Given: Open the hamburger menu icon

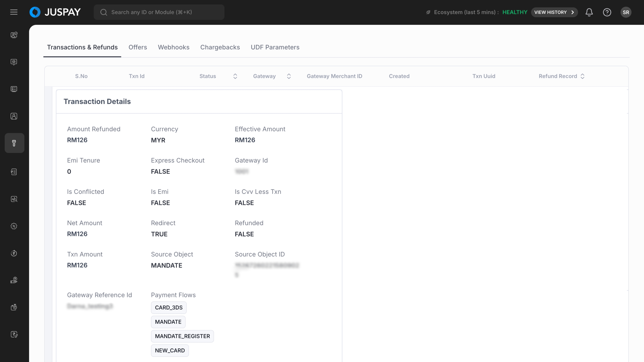Looking at the screenshot, I should point(14,12).
